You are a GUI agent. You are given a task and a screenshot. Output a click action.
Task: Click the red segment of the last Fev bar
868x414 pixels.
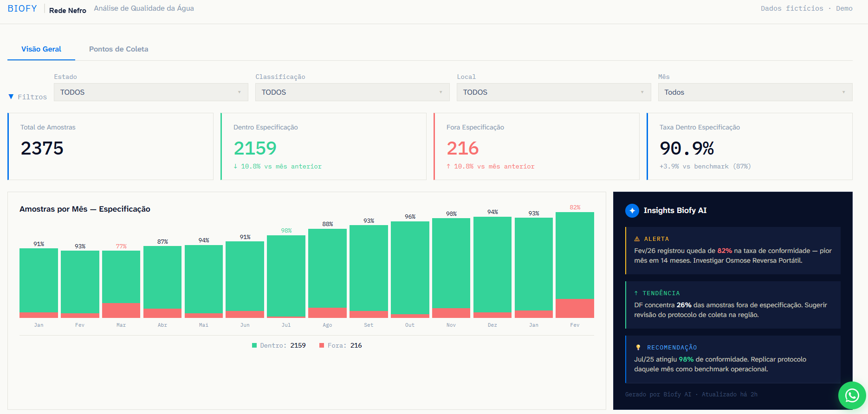tap(575, 308)
